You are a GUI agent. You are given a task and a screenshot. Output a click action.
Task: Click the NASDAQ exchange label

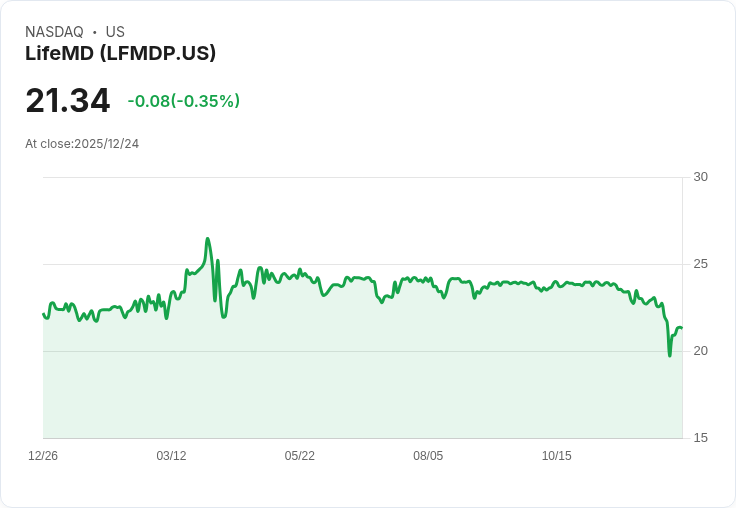(54, 32)
